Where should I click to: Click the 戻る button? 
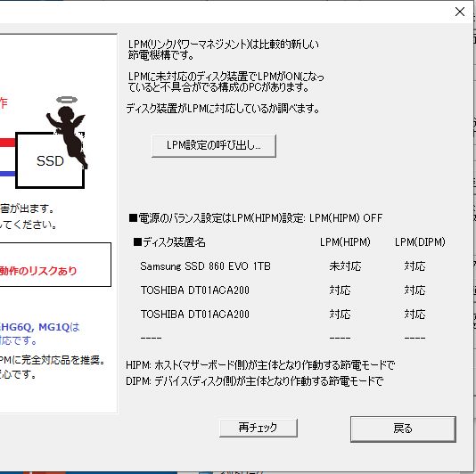pos(403,429)
